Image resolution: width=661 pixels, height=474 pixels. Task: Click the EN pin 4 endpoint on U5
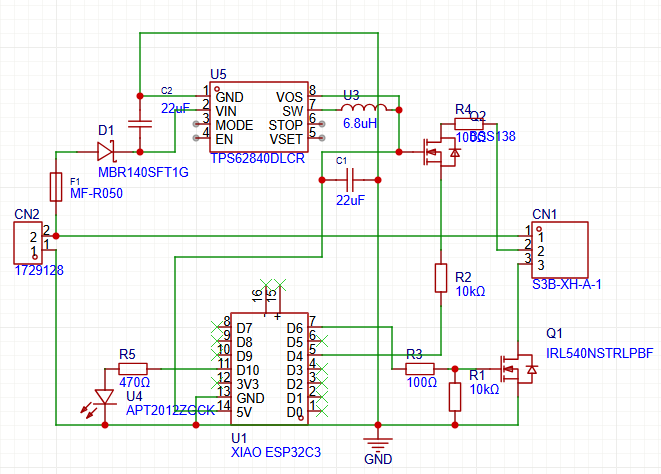point(196,138)
